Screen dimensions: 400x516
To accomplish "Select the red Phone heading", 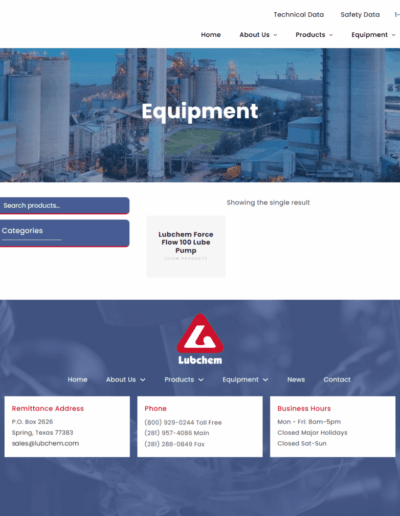I will click(155, 409).
